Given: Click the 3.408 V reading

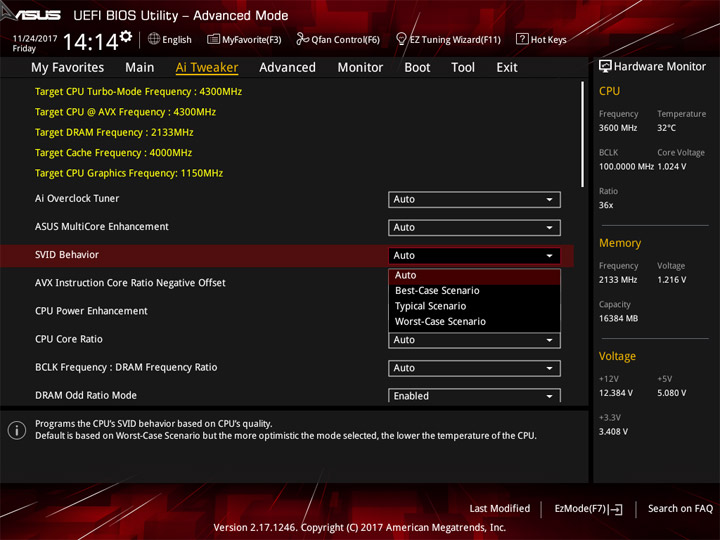Looking at the screenshot, I should click(x=613, y=432).
